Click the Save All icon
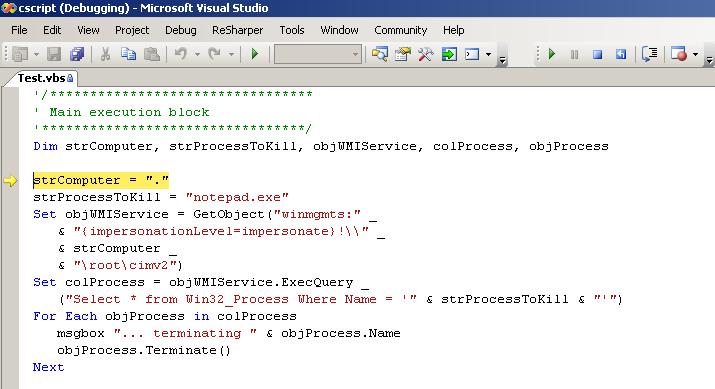The image size is (715, 389). tap(77, 54)
